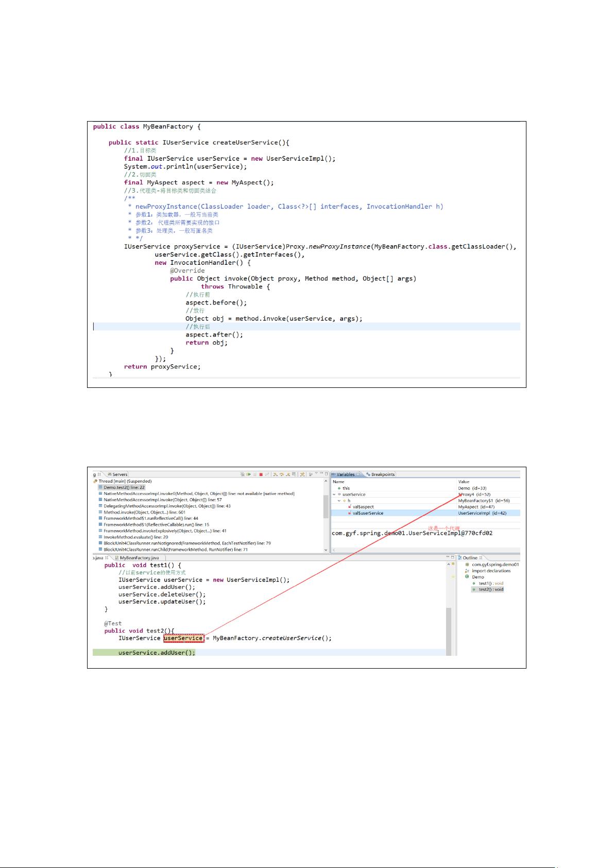614x868 pixels.
Task: Click the code editor vertical scrollbar
Action: pyautogui.click(x=449, y=631)
